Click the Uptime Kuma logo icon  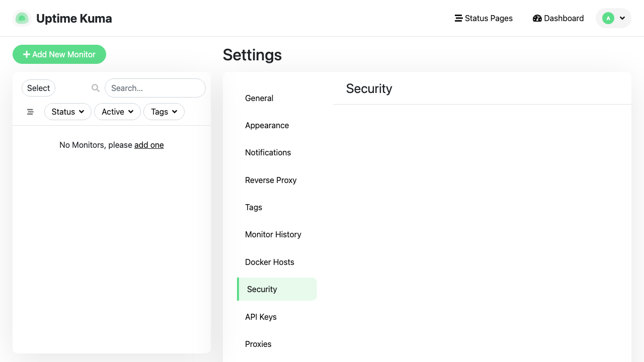pos(22,18)
